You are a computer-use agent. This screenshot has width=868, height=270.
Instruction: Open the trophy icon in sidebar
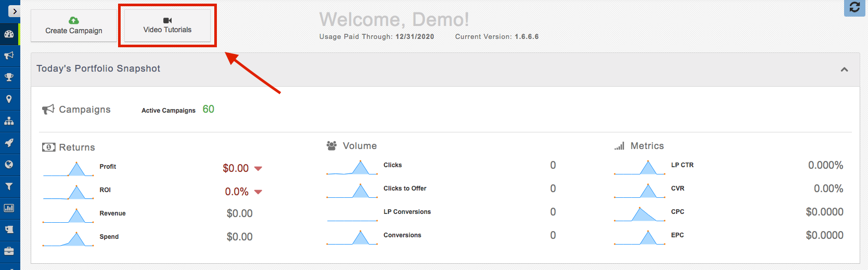[x=9, y=77]
